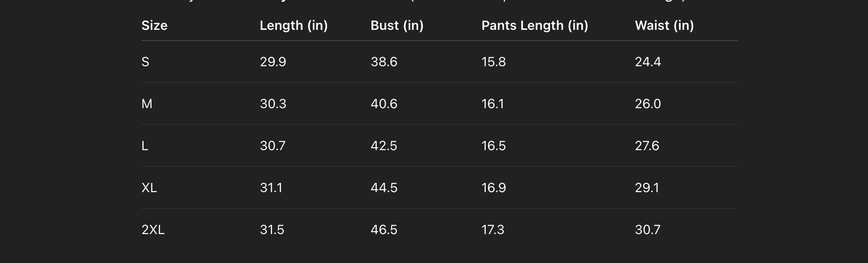This screenshot has width=868, height=263.
Task: Click pants length 16.9 in XL row
Action: pos(494,188)
